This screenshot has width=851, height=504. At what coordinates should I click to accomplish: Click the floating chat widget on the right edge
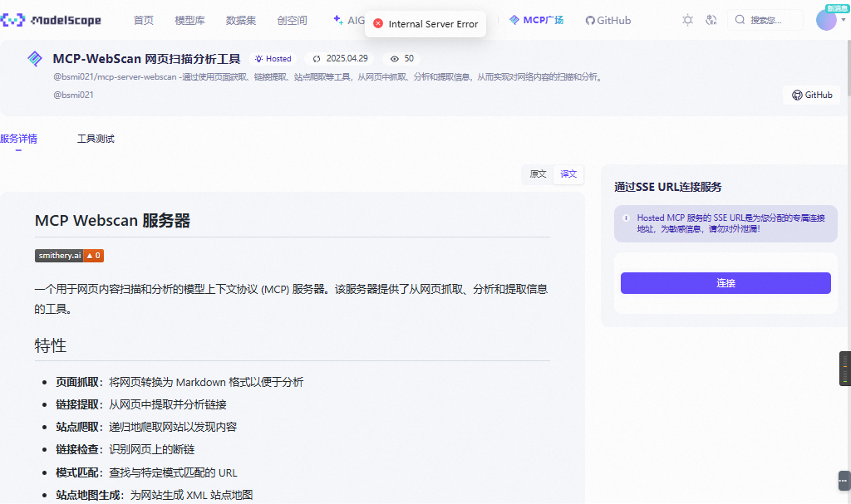844,481
